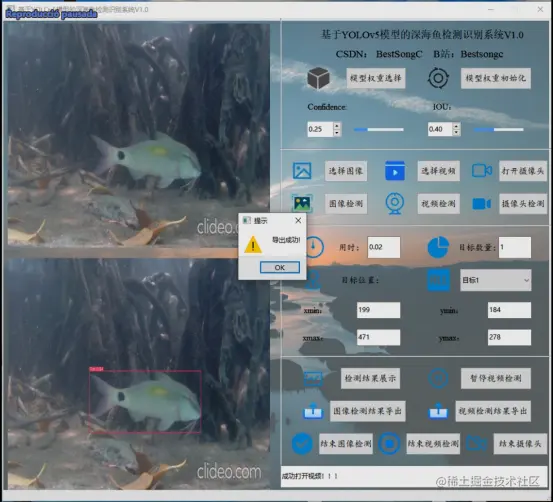Click the IOU slider track
The image size is (554, 502).
[x=498, y=130]
